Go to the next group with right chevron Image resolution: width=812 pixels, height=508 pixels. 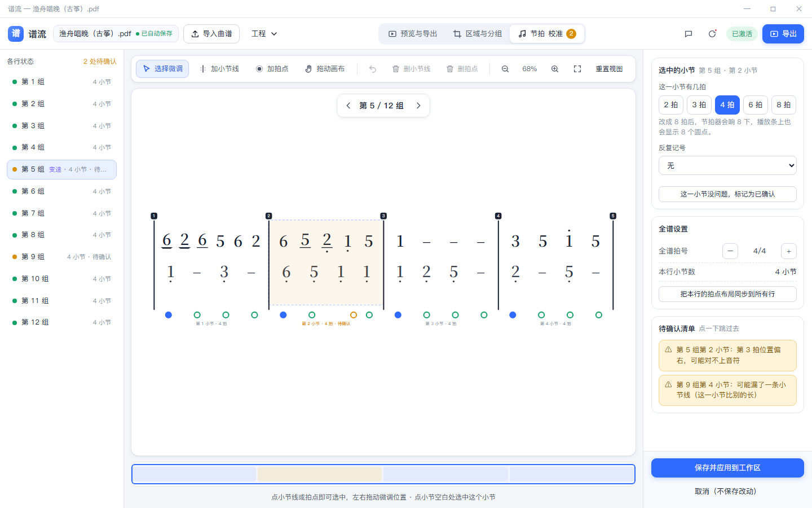(418, 106)
